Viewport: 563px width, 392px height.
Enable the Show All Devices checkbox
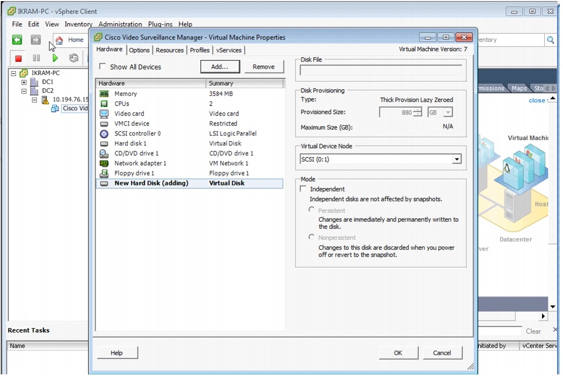[x=102, y=66]
